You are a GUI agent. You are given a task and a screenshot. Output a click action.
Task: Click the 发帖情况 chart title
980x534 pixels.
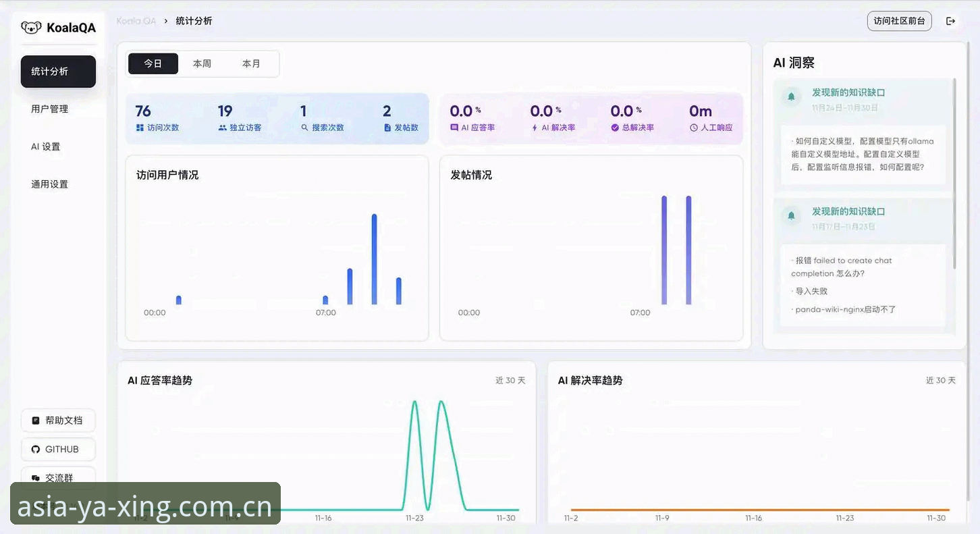click(471, 175)
